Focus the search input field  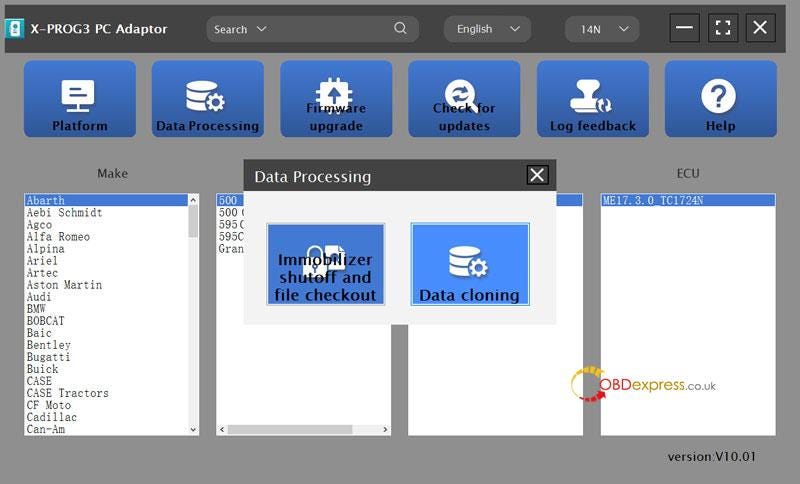(329, 29)
